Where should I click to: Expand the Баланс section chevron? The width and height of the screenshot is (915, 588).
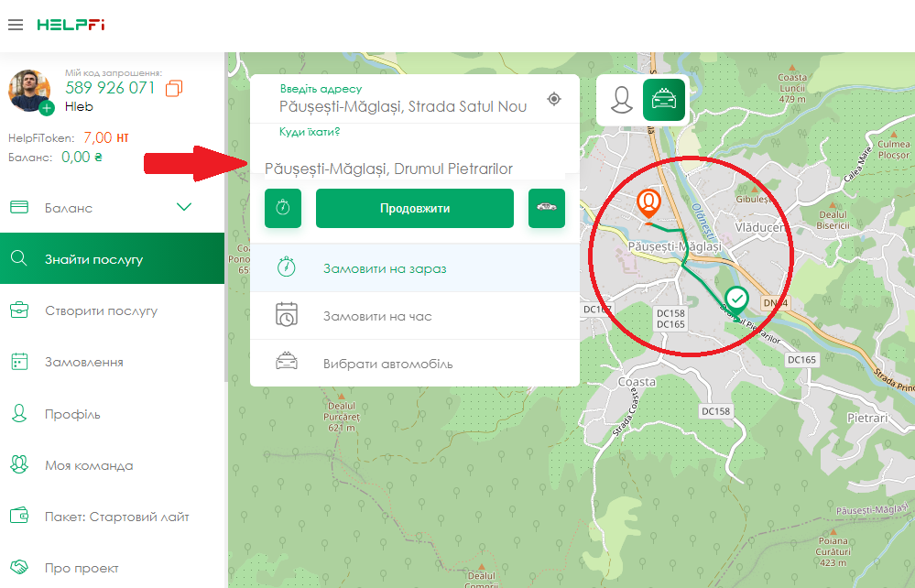[x=184, y=207]
